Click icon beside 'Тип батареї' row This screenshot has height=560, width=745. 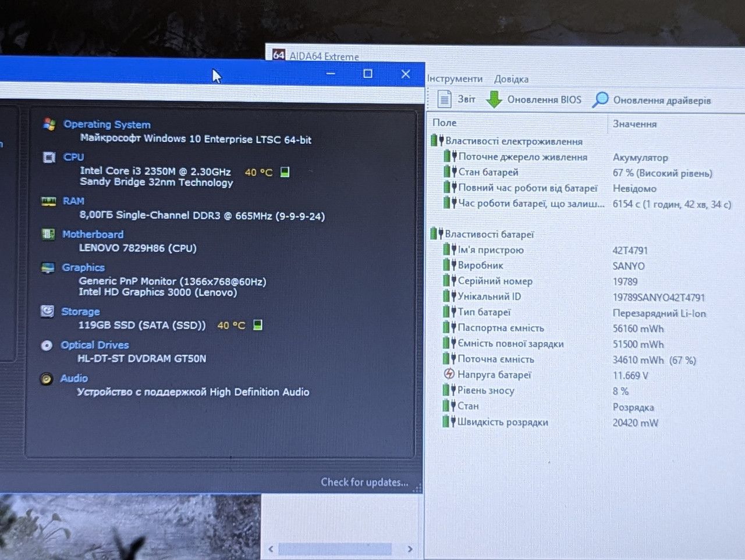(449, 312)
